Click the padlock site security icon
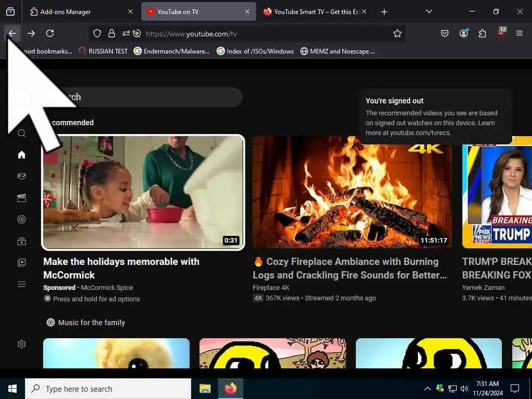Viewport: 532px width, 399px height. click(111, 33)
